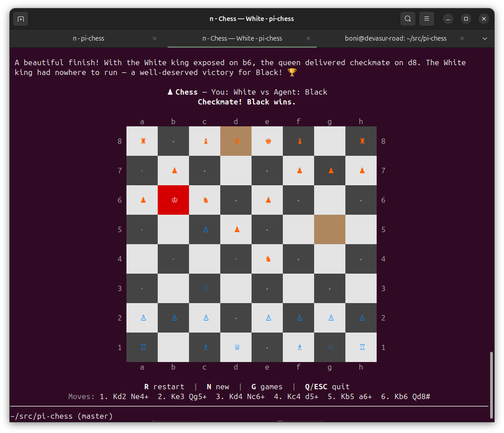
Task: Click the highlighted tan g5 square
Action: click(x=330, y=229)
